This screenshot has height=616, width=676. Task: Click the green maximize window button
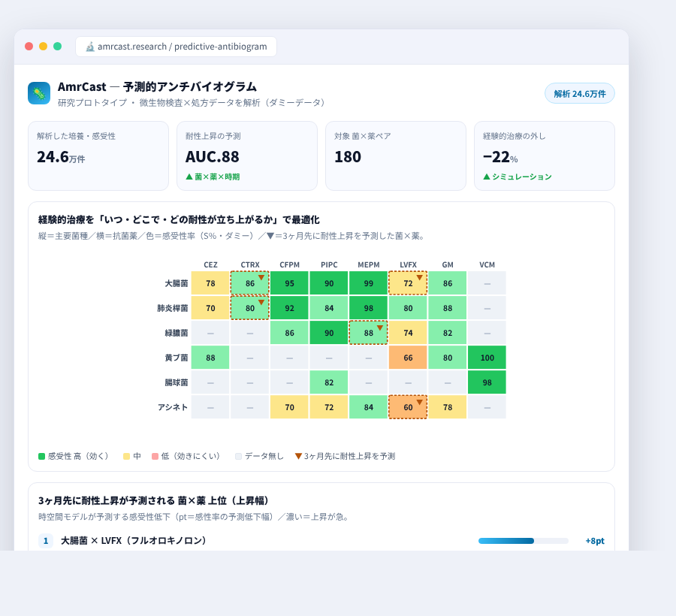click(57, 47)
